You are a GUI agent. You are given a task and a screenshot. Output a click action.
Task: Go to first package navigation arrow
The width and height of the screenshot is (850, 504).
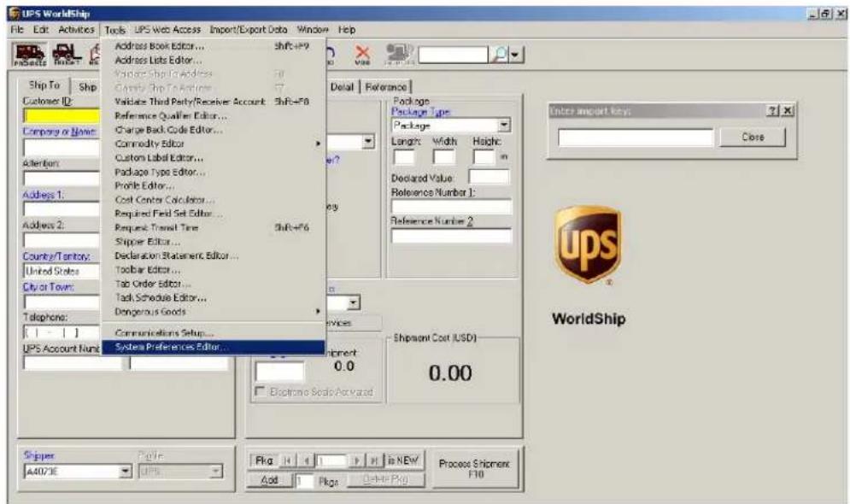pos(288,460)
